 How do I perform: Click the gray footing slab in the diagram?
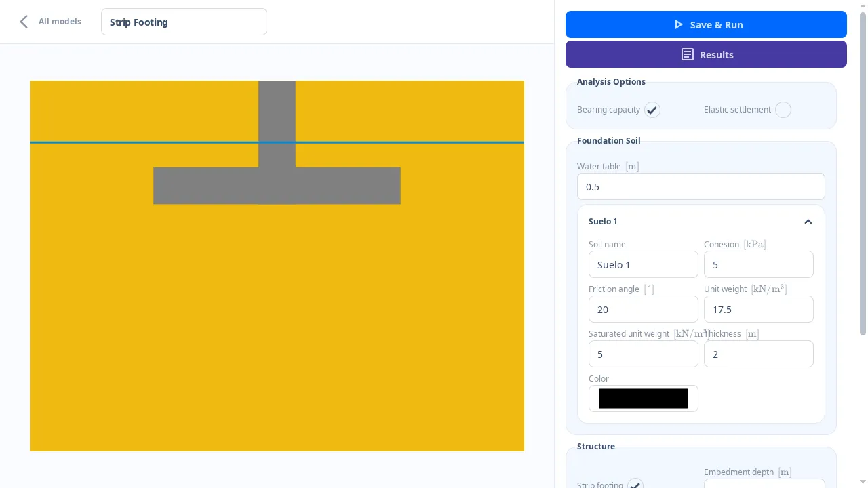coord(277,186)
